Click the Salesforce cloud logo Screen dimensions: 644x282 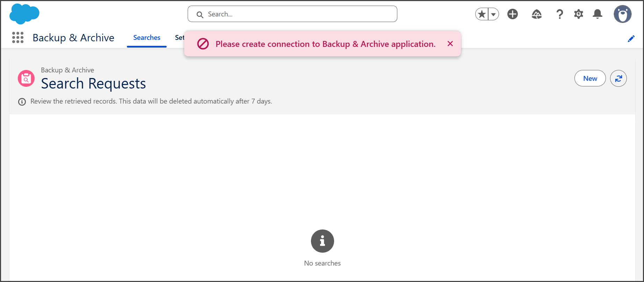pos(24,14)
